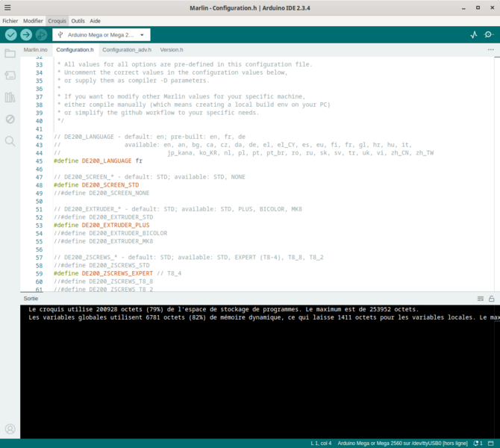Open the tab overflow three-dots menu

pyautogui.click(x=491, y=50)
